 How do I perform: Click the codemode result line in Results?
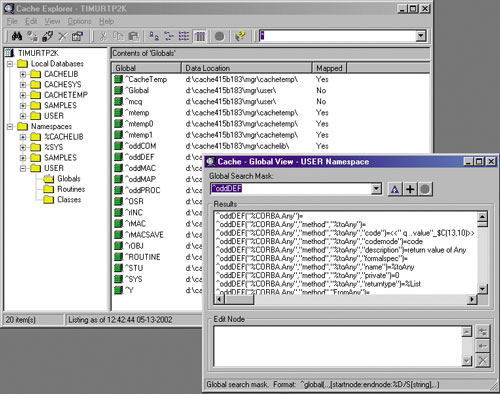pos(319,241)
